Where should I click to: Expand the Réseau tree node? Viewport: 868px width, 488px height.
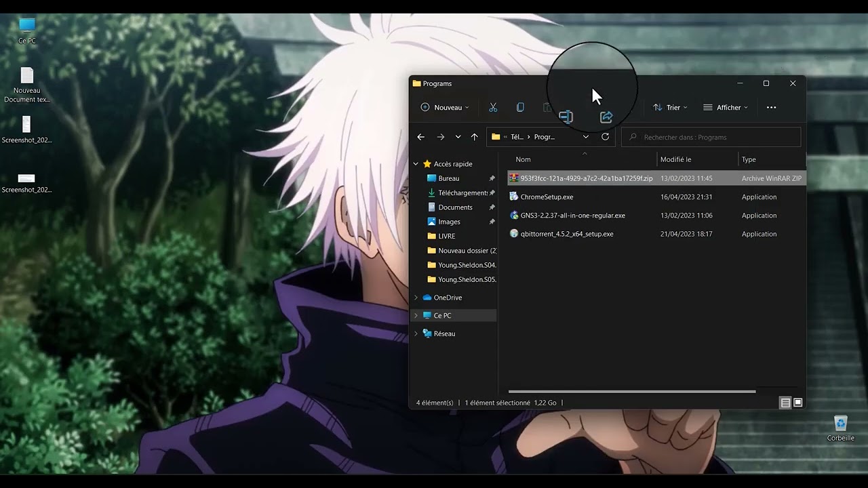click(416, 333)
